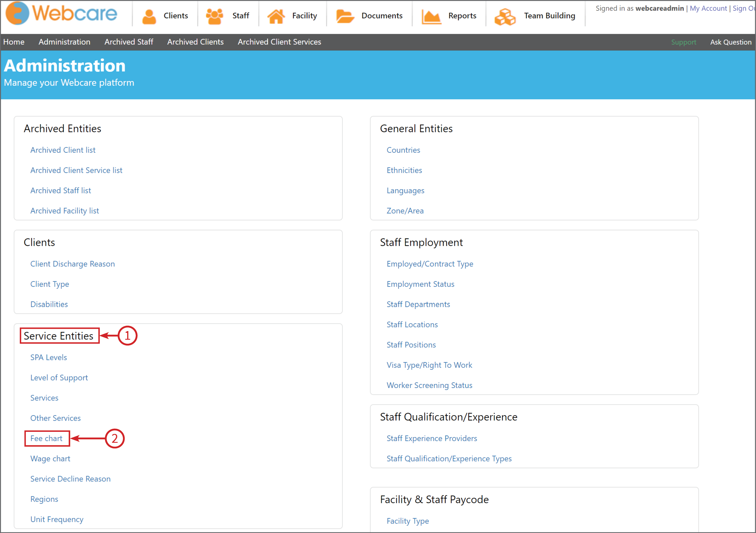
Task: Open Unit Frequency link
Action: click(57, 519)
